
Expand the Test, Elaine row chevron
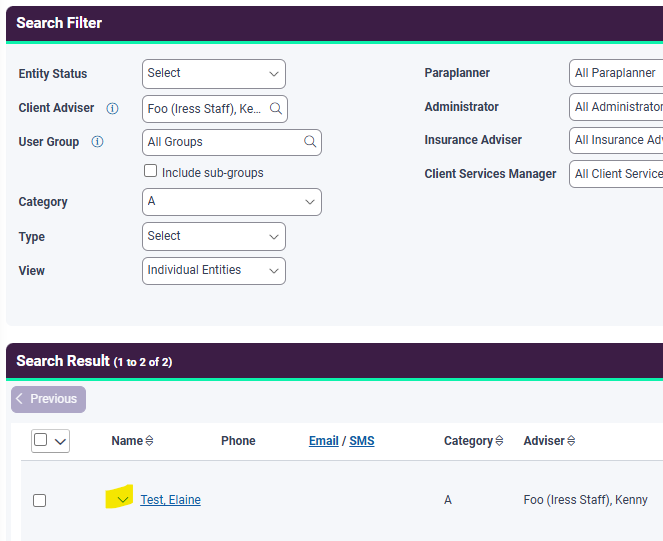[x=122, y=499]
